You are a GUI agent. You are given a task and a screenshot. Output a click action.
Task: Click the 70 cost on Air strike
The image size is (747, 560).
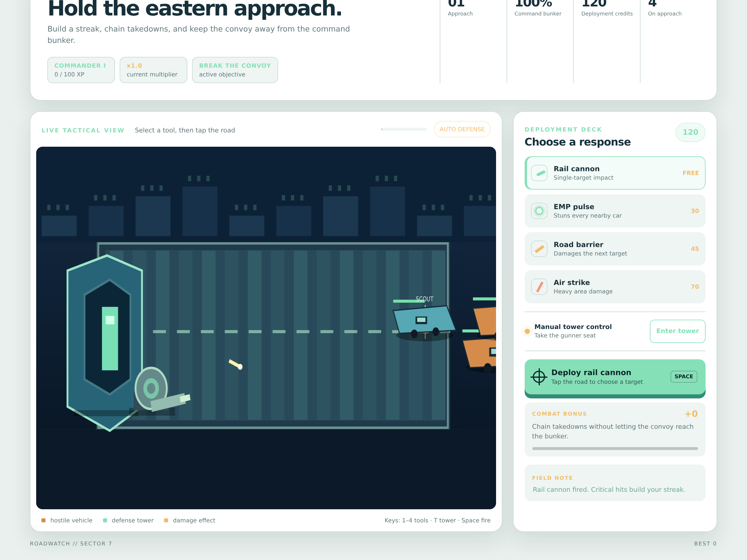[695, 287]
